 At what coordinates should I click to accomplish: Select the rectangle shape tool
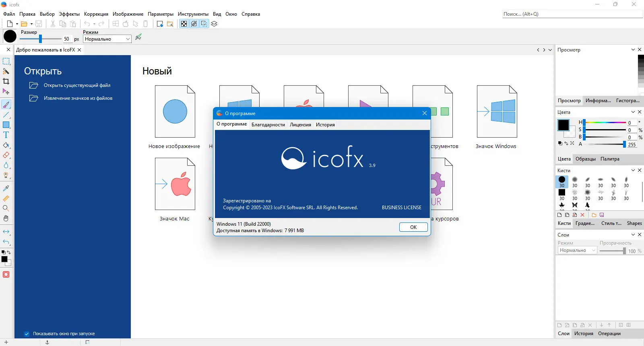coord(6,125)
